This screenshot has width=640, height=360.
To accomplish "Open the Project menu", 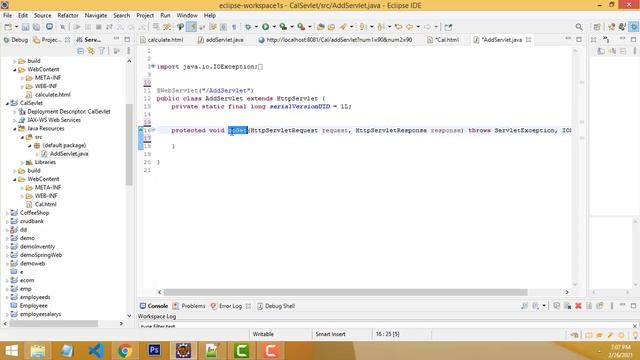I will coord(145,16).
